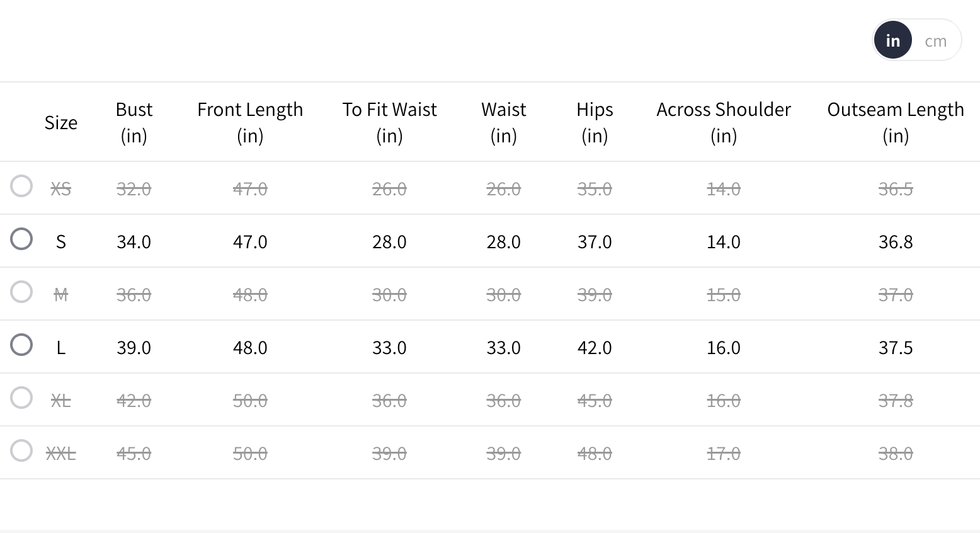Viewport: 980px width, 533px height.
Task: Click the Waist (in) column header
Action: coord(503,123)
